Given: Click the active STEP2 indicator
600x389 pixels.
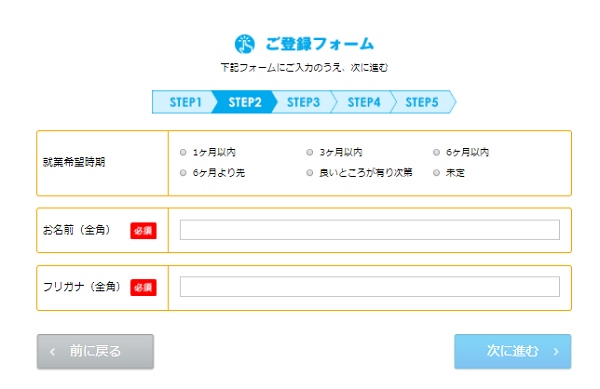Looking at the screenshot, I should coord(245,102).
